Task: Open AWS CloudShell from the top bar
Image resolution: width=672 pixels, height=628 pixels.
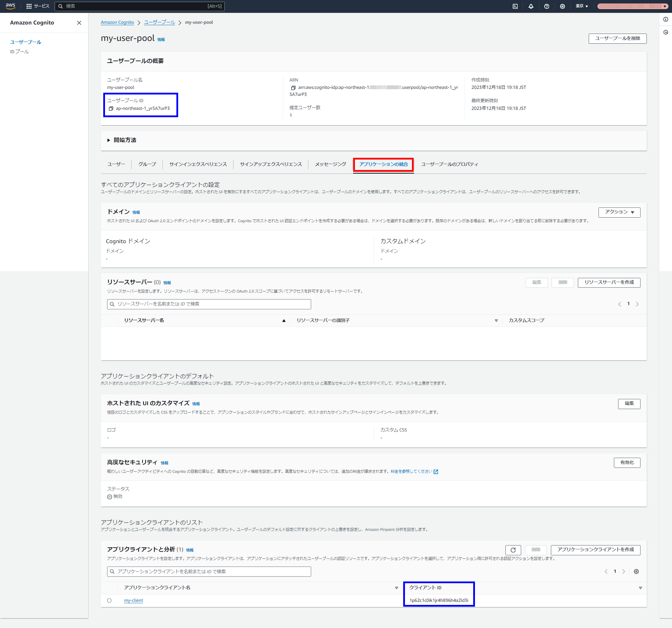Action: tap(514, 6)
